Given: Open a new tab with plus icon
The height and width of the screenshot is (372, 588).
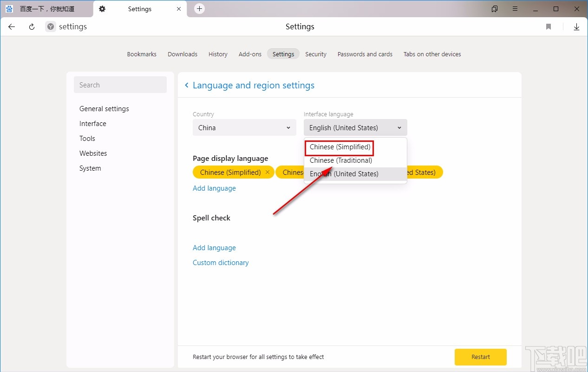Looking at the screenshot, I should 199,9.
